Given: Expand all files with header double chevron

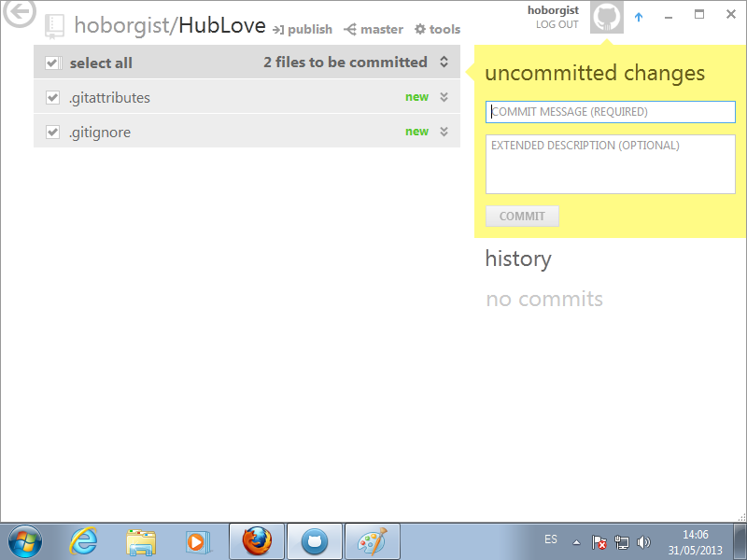Looking at the screenshot, I should [444, 62].
